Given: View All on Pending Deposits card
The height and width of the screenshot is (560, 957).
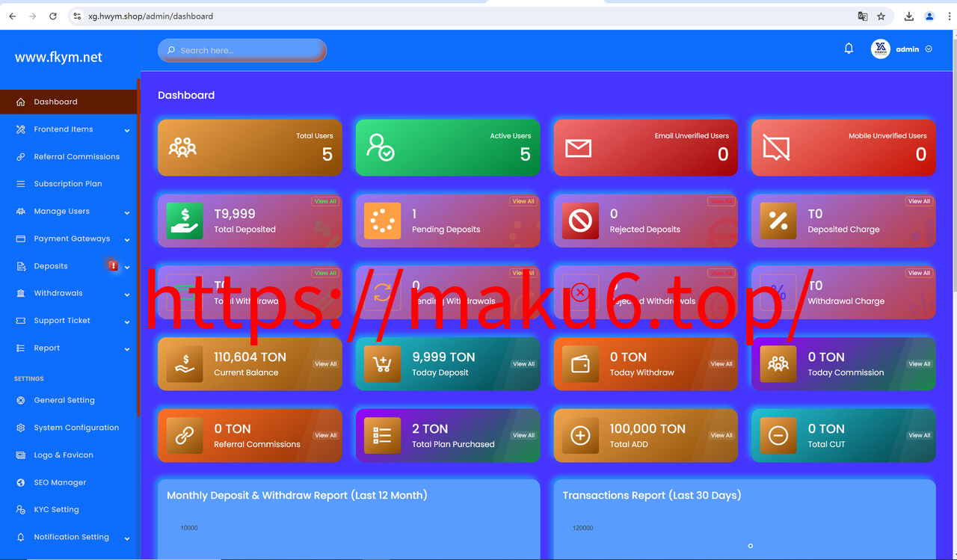Looking at the screenshot, I should pyautogui.click(x=523, y=201).
